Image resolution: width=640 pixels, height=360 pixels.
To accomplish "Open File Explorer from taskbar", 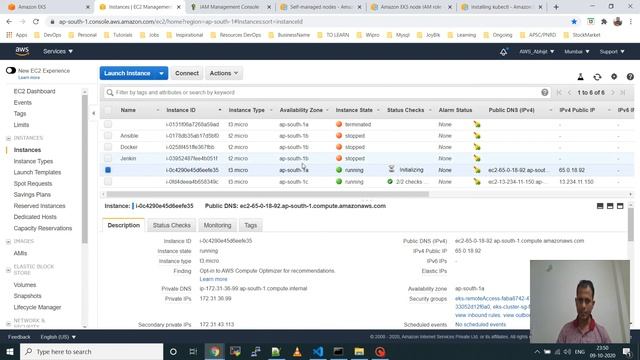I will point(359,351).
